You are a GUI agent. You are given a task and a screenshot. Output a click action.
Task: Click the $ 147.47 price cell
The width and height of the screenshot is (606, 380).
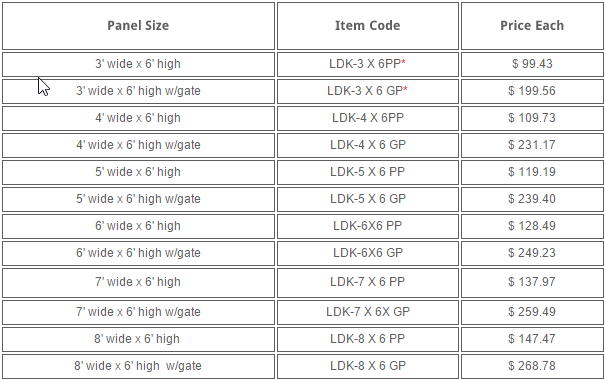[532, 339]
